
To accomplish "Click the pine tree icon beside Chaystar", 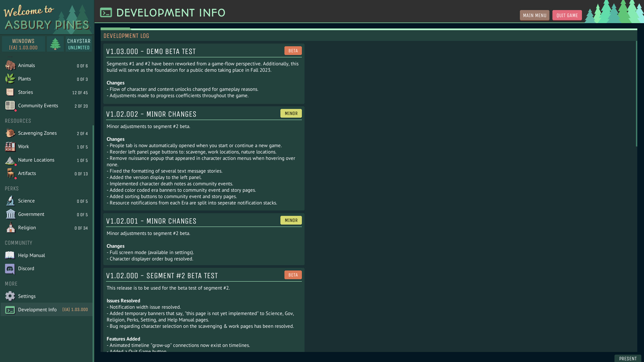I will coord(55,44).
